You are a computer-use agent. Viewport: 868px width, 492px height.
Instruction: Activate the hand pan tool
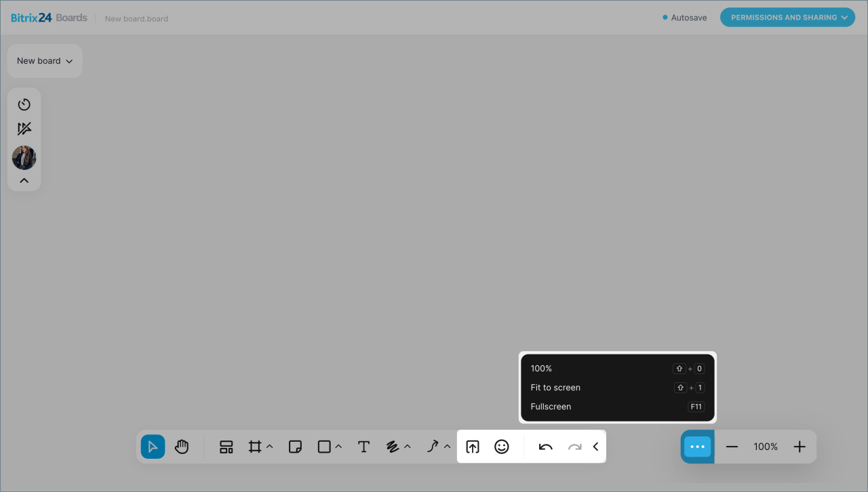[182, 447]
